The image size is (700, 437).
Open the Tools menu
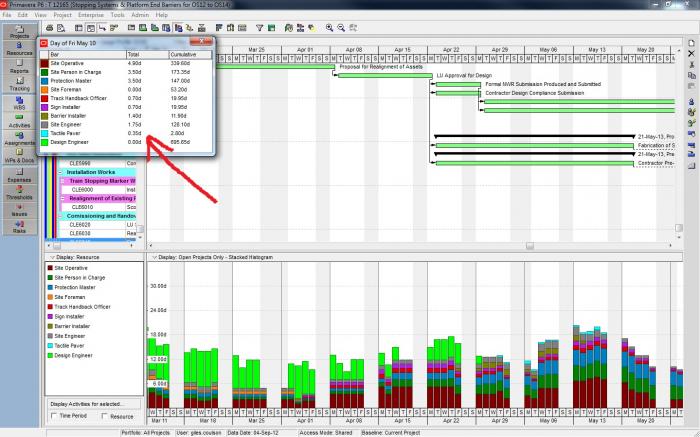117,15
